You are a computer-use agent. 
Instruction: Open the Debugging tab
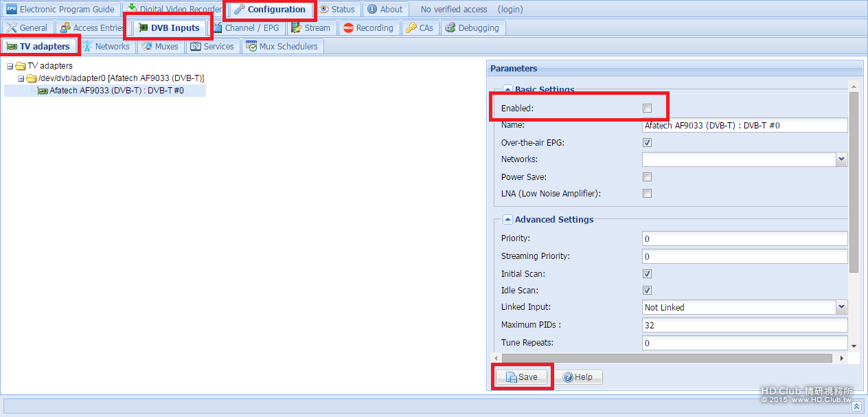coord(472,28)
